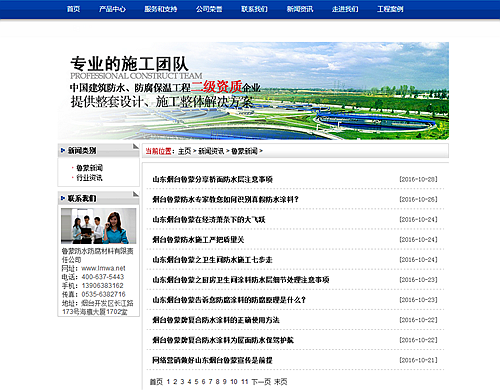Go to page 8 in pagination
500x390 pixels.
[217, 382]
